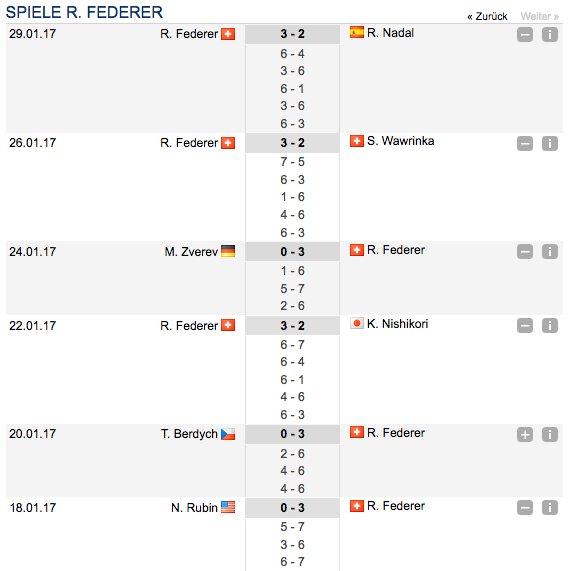Open info icon for Federer vs Wawrinka match
Image resolution: width=572 pixels, height=571 pixels.
549,143
